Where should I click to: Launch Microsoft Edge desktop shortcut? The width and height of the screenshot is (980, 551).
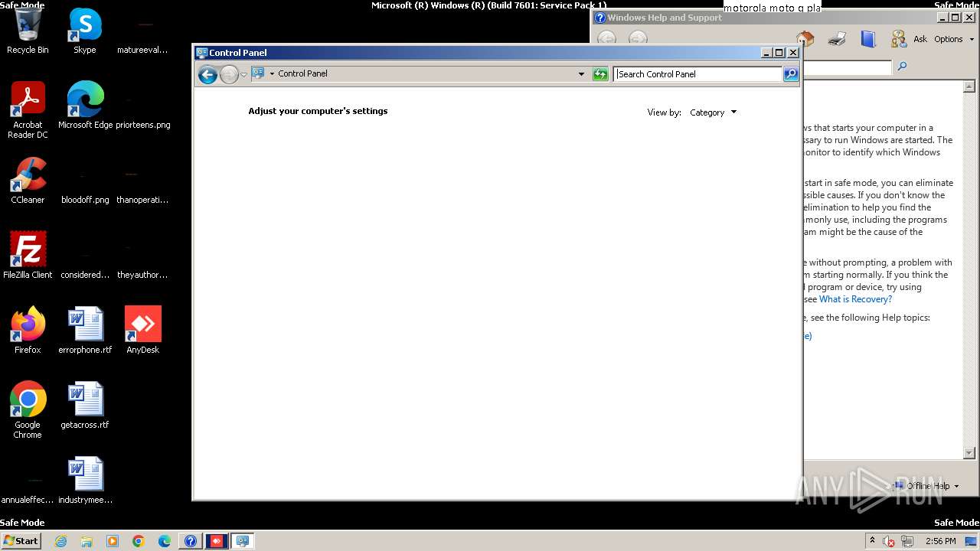pos(85,106)
